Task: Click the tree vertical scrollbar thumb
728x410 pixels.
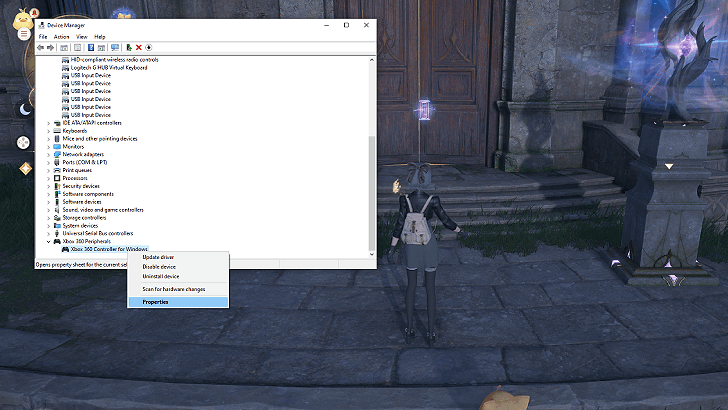Action: pyautogui.click(x=372, y=193)
